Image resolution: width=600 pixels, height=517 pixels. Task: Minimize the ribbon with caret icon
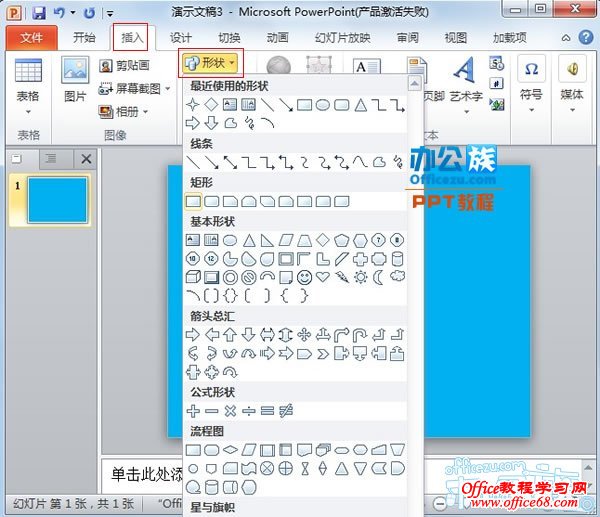coord(566,38)
